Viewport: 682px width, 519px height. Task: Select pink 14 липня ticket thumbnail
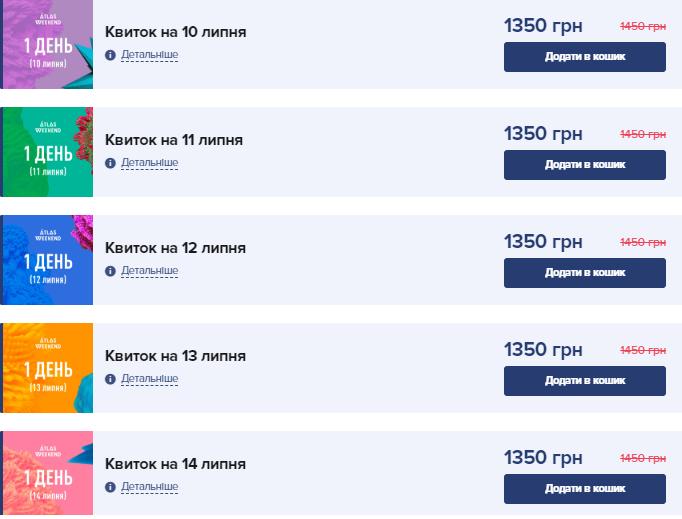coord(47,475)
